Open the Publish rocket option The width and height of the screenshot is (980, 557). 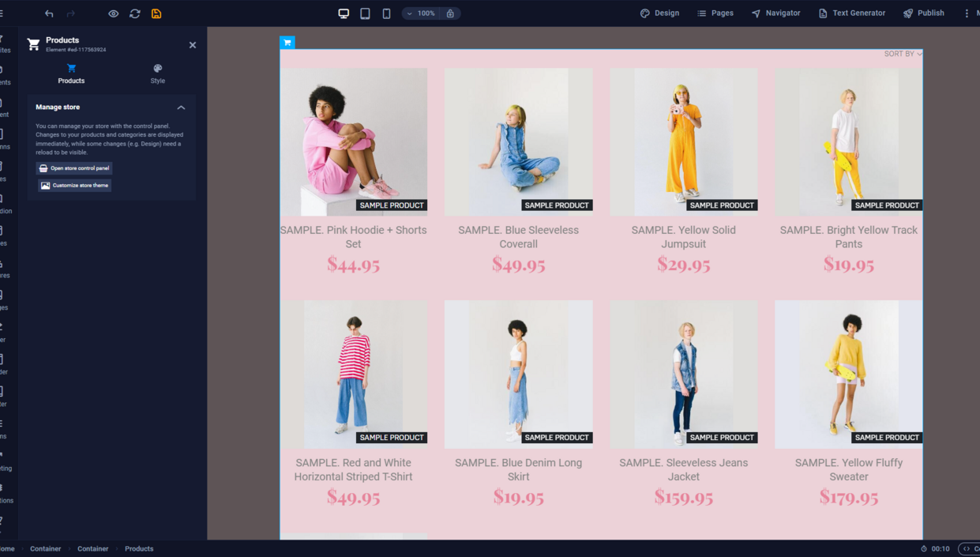pyautogui.click(x=923, y=13)
